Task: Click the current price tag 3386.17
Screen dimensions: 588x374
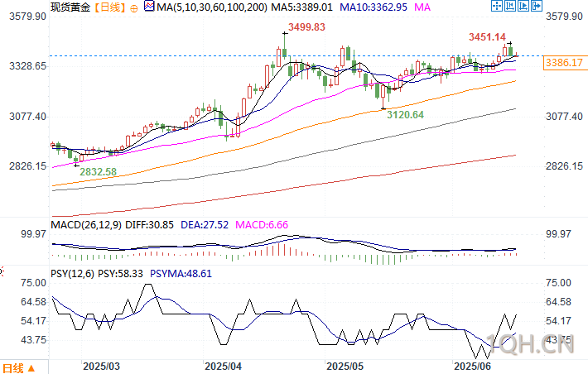Action: (x=564, y=63)
